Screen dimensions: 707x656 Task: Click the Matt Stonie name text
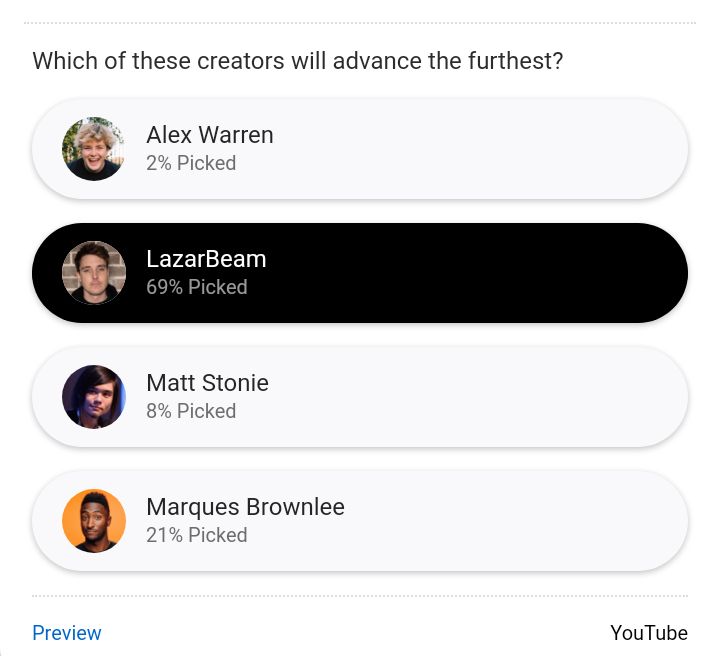tap(207, 383)
